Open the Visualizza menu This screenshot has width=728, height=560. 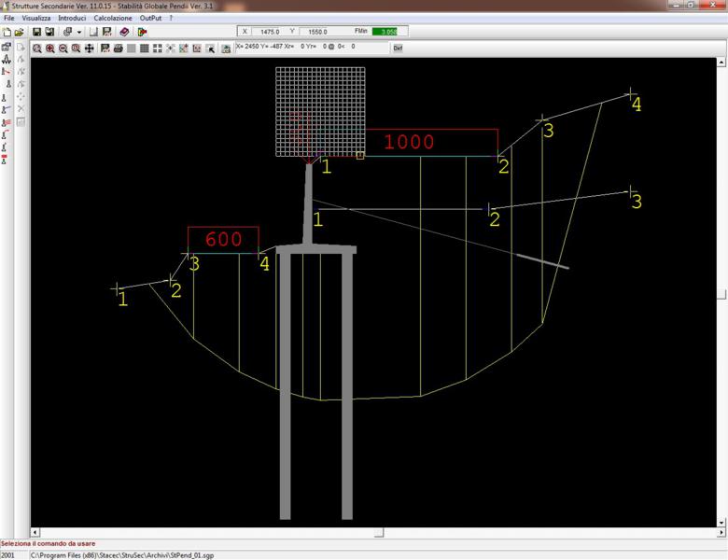tap(36, 18)
